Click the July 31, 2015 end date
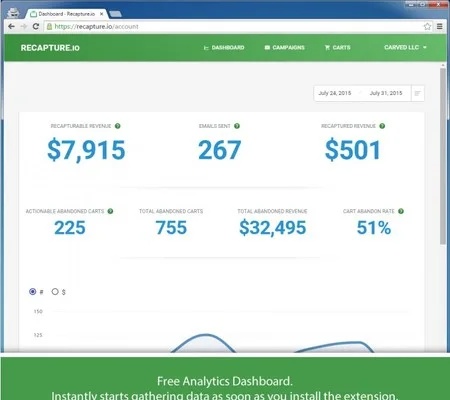The height and width of the screenshot is (400, 450). (386, 93)
